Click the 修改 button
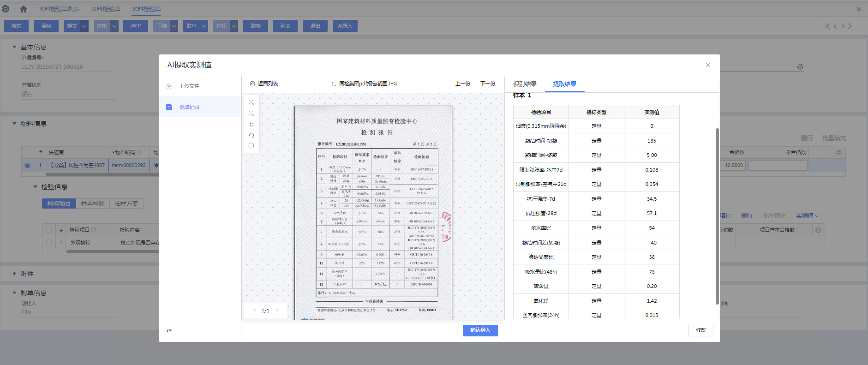This screenshot has width=868, height=365. tap(701, 330)
